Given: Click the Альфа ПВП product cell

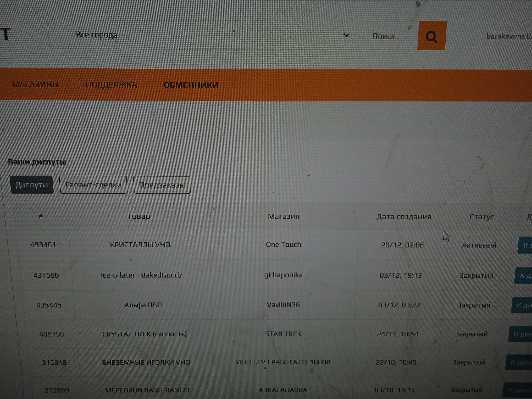Looking at the screenshot, I should (143, 305).
